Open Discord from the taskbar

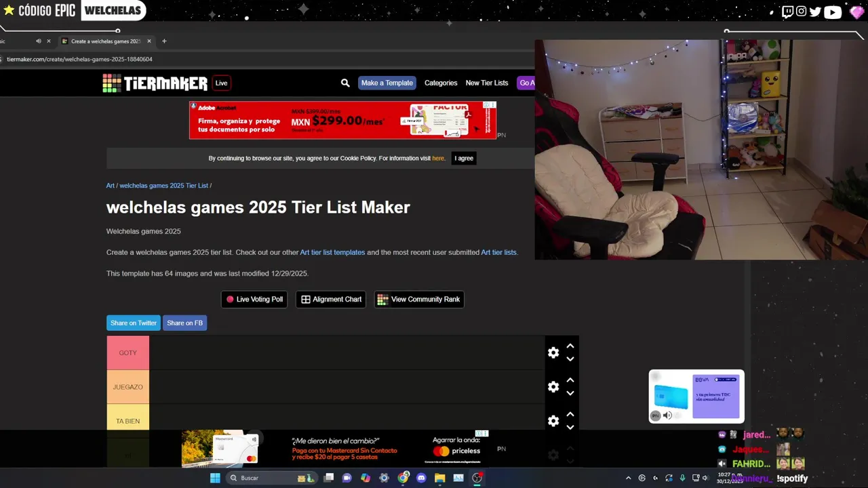coord(421,478)
